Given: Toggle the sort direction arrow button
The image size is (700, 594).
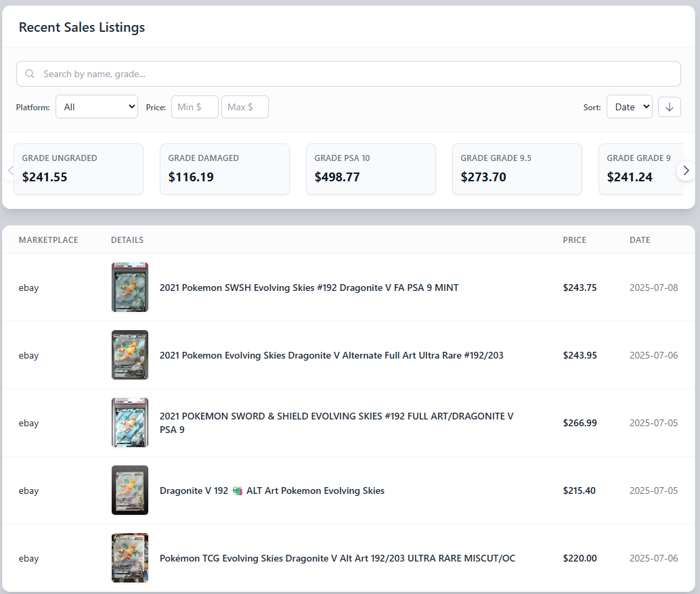Looking at the screenshot, I should point(669,107).
